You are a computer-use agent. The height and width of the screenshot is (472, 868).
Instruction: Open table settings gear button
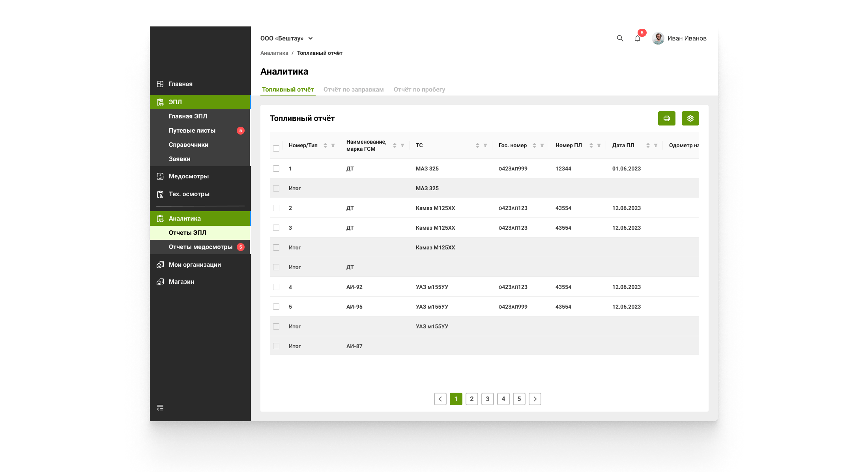coord(690,118)
